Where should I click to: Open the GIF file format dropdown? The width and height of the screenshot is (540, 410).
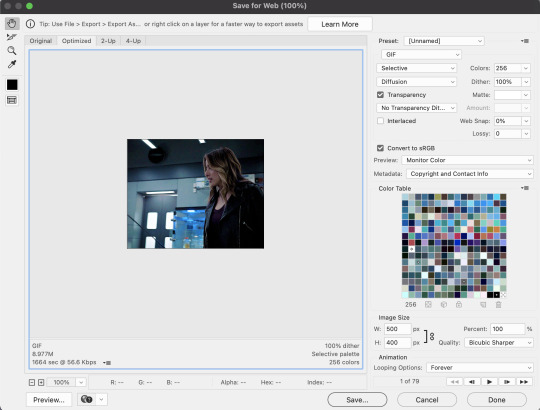click(421, 54)
